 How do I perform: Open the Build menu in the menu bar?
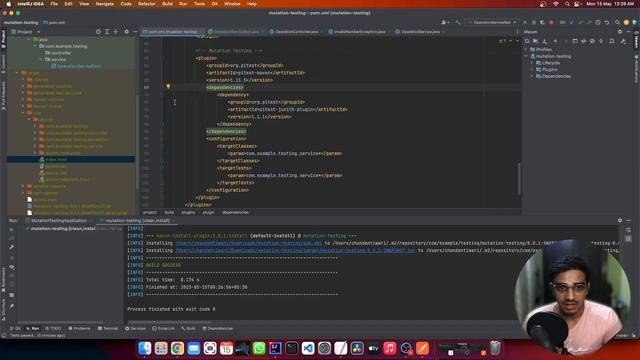click(167, 4)
